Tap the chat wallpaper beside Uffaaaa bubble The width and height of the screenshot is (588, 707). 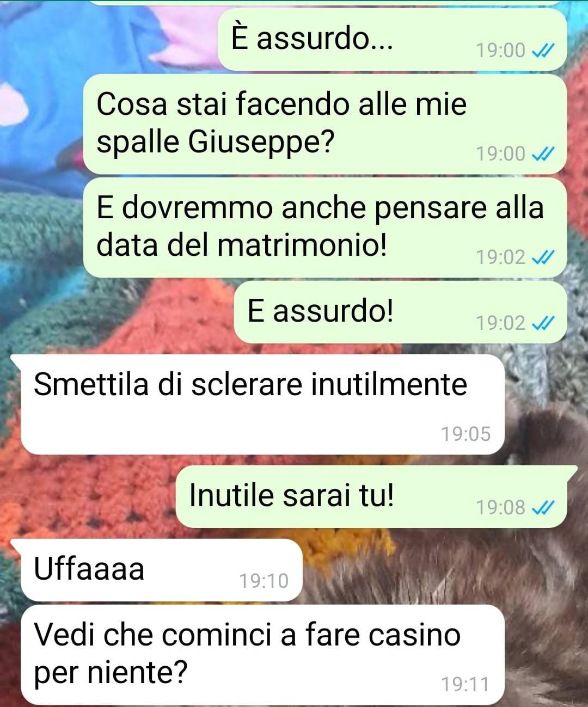tap(436, 569)
